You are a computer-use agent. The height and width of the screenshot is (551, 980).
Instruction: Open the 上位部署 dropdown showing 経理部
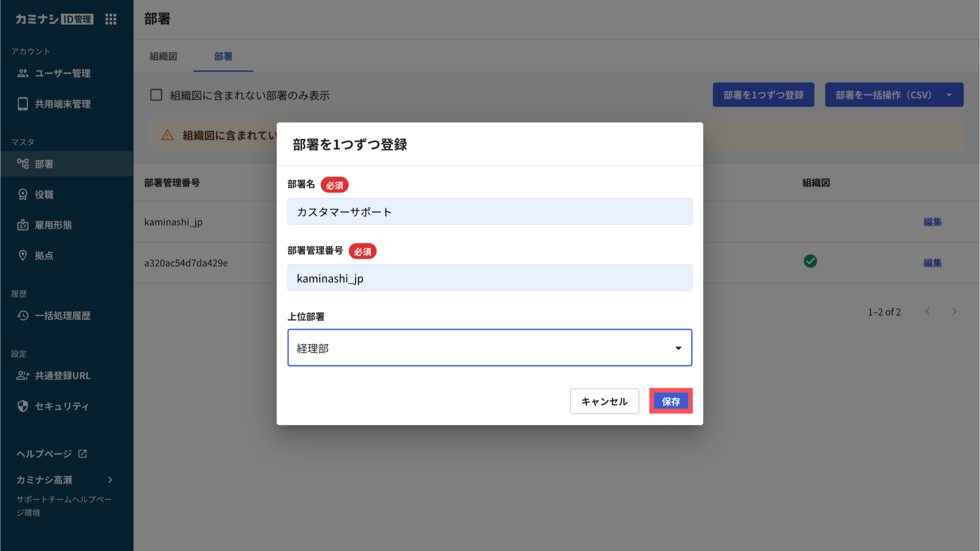click(x=489, y=348)
